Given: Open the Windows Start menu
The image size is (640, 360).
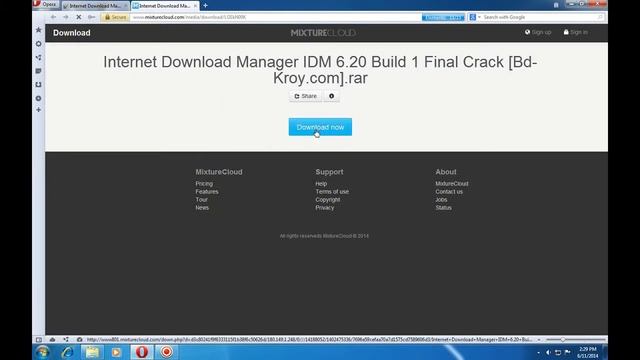Looking at the screenshot, I should pyautogui.click(x=43, y=352).
